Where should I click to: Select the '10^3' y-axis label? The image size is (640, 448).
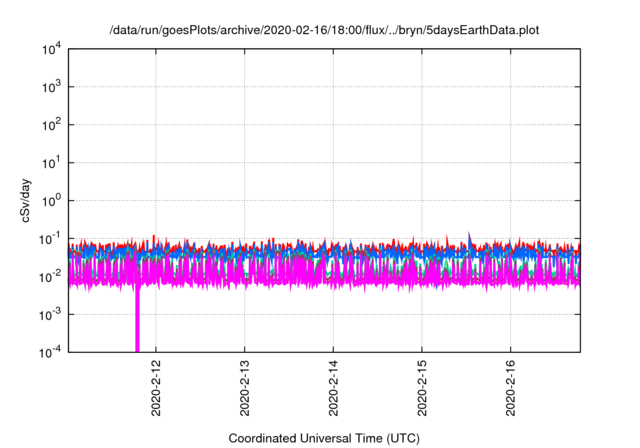click(51, 86)
